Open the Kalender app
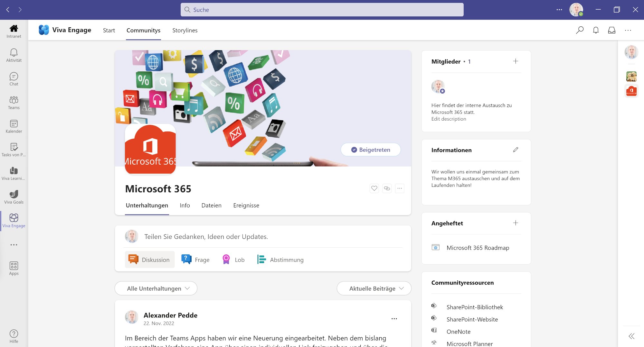This screenshot has width=644, height=347. 14,126
